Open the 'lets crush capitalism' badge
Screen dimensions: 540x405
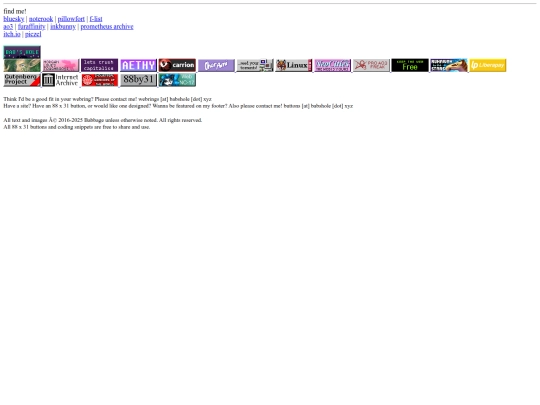coord(100,65)
